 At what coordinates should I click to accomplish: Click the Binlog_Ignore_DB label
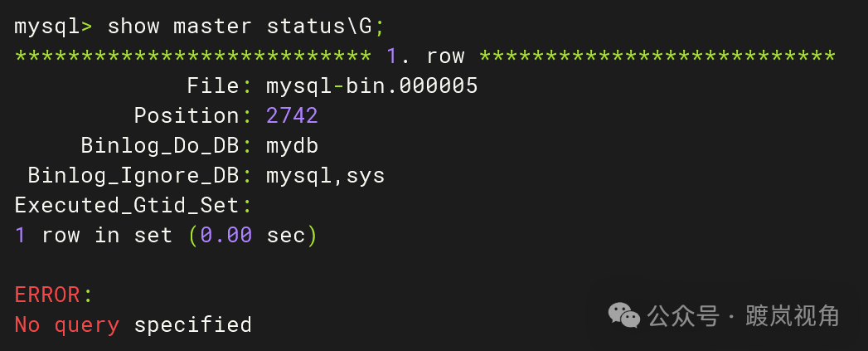click(x=133, y=176)
